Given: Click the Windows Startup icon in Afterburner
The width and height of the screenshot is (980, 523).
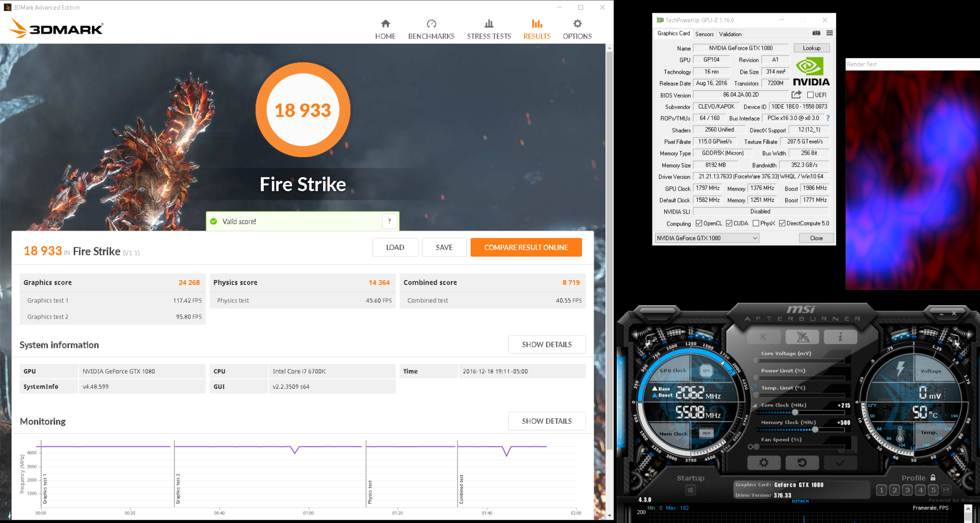Looking at the screenshot, I should pyautogui.click(x=690, y=490).
